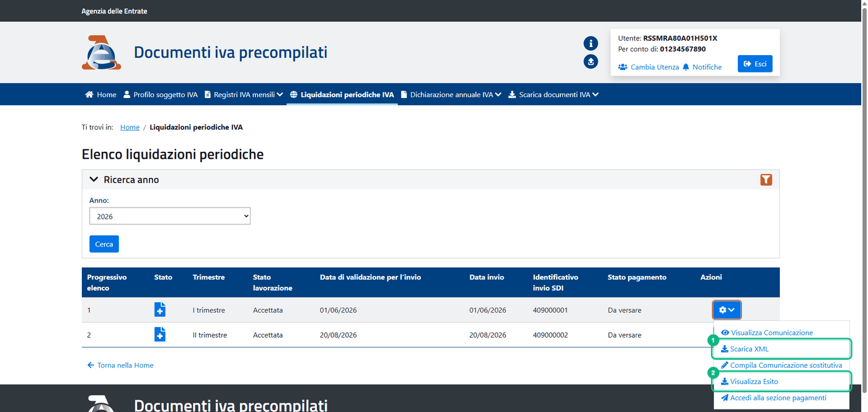868x412 pixels.
Task: Go to Home in the navigation bar
Action: click(x=101, y=95)
